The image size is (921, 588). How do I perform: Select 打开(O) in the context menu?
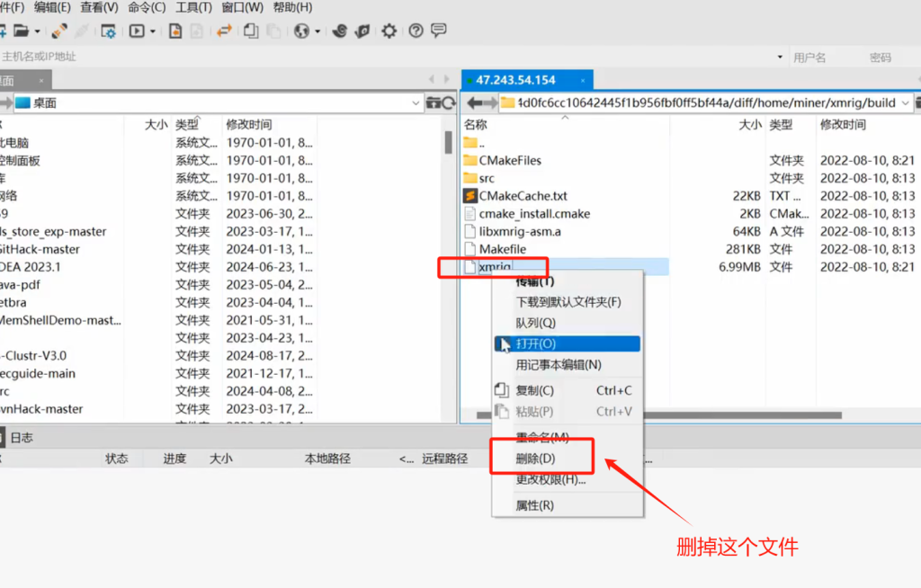(x=568, y=343)
